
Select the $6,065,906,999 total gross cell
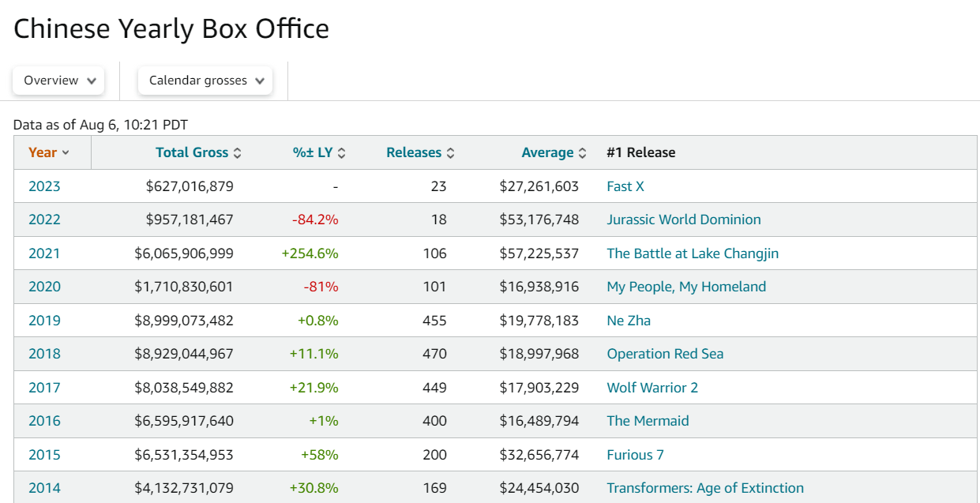tap(184, 253)
